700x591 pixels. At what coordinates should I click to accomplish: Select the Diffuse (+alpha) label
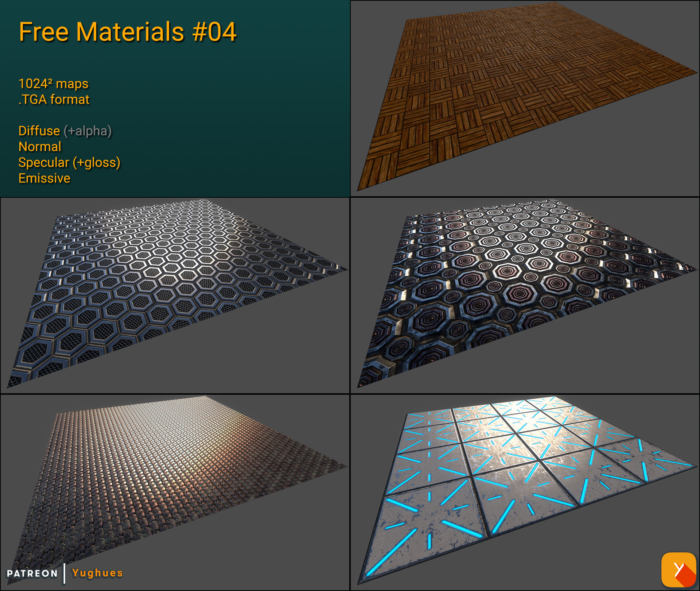point(65,131)
